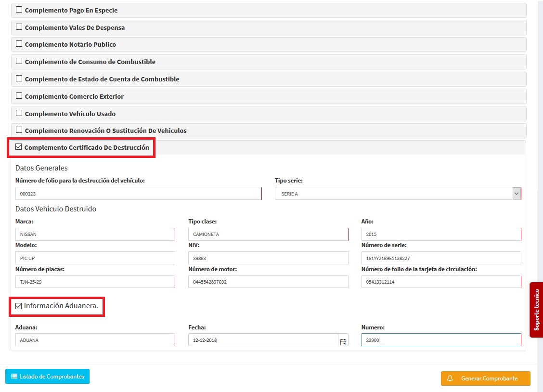Tick Complemento Notario Publico checkbox
Screen dimensions: 543x392
pyautogui.click(x=19, y=44)
